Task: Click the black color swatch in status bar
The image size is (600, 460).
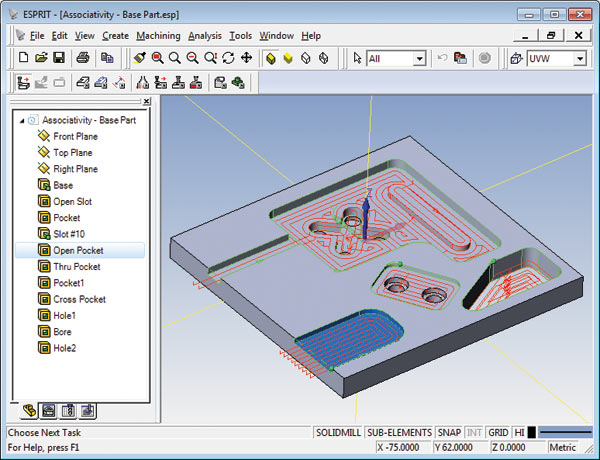Action: pyautogui.click(x=532, y=432)
